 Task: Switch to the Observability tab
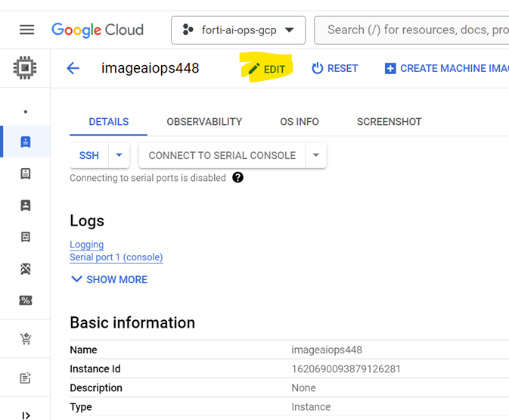[204, 122]
